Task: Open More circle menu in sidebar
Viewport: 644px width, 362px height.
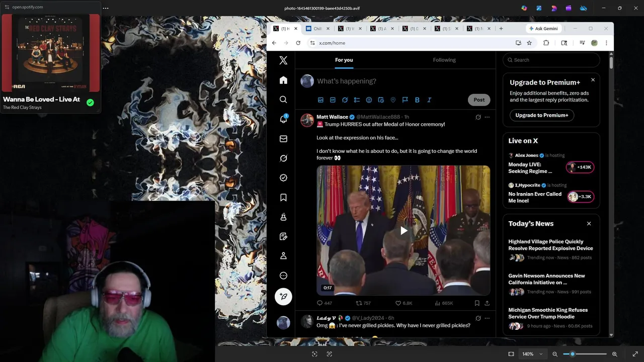Action: pyautogui.click(x=283, y=276)
